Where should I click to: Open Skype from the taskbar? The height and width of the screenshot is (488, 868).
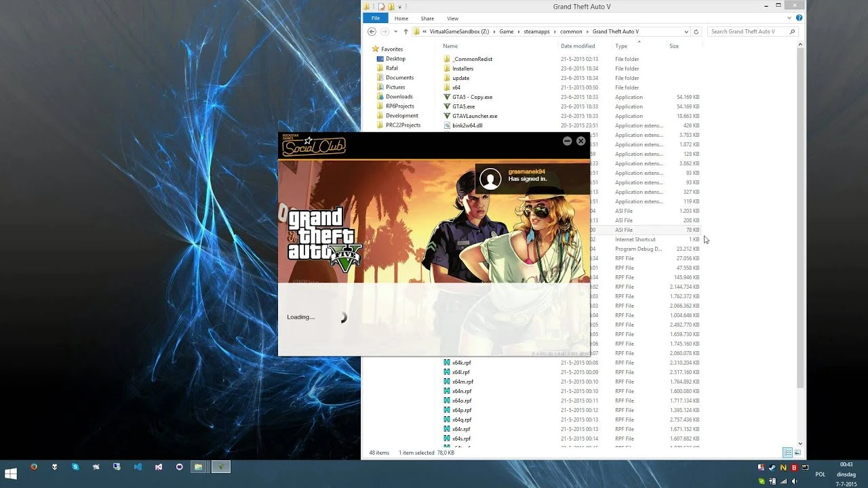pos(75,467)
